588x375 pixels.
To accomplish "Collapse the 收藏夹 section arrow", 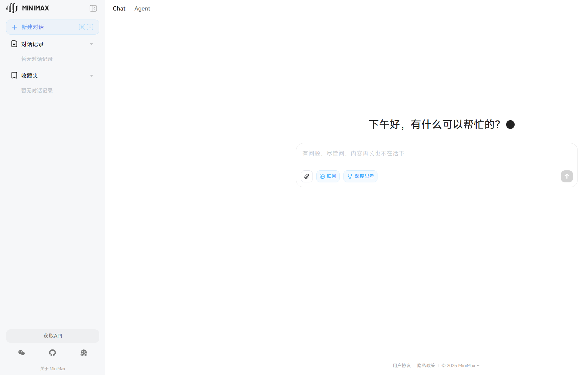I will (91, 76).
